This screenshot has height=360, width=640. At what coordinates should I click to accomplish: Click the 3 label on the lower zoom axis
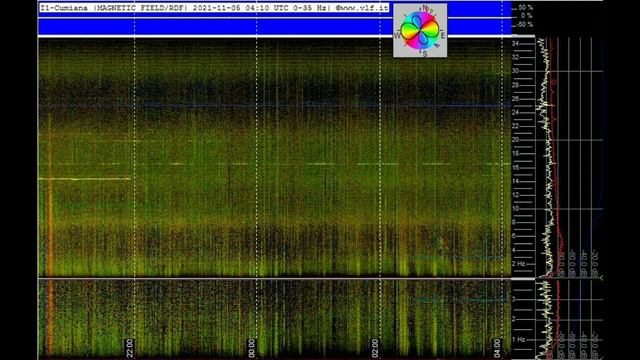[x=514, y=299]
